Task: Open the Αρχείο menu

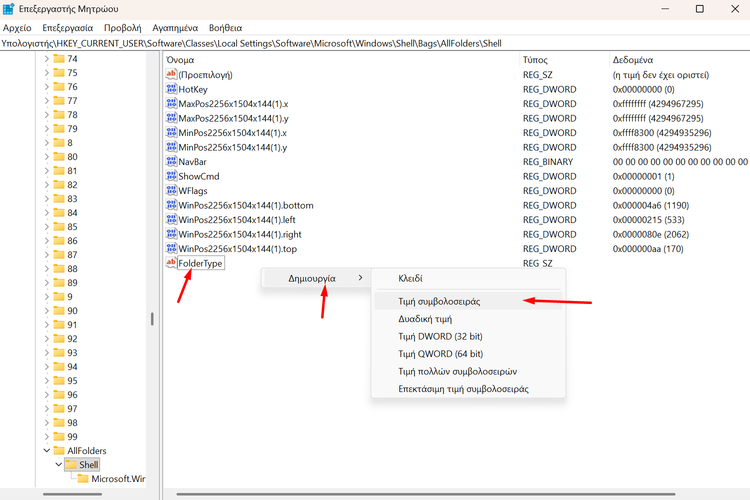Action: tap(17, 28)
